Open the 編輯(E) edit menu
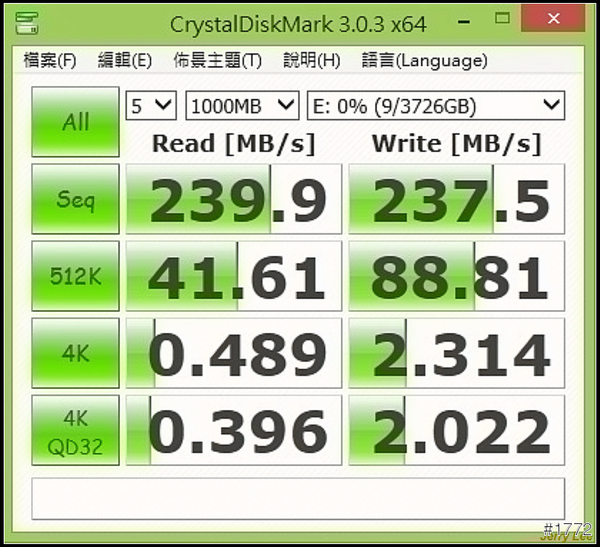600x547 pixels. coord(125,60)
